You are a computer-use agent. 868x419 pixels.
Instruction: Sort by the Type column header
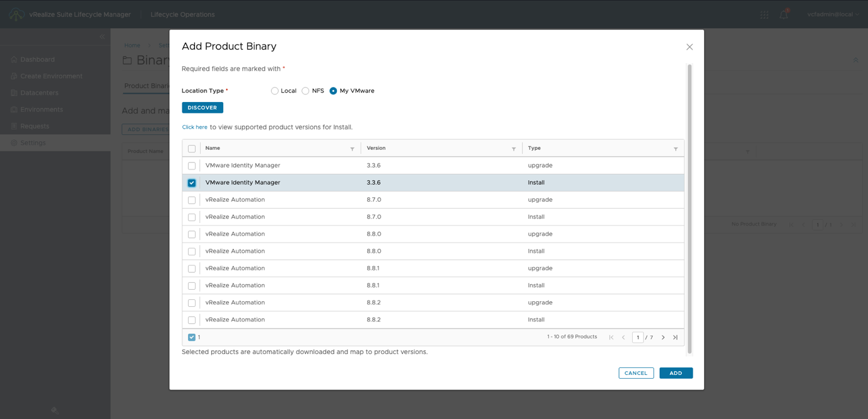coord(534,148)
